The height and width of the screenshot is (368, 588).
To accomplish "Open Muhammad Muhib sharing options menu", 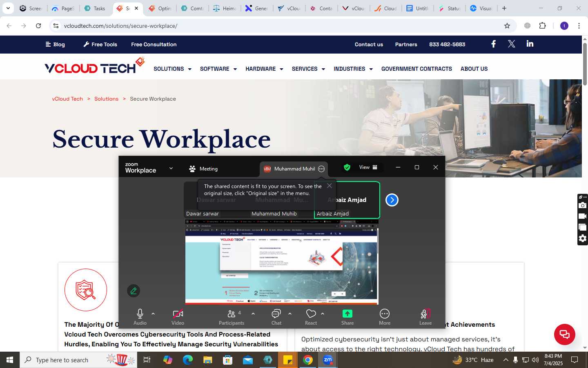I will (321, 169).
